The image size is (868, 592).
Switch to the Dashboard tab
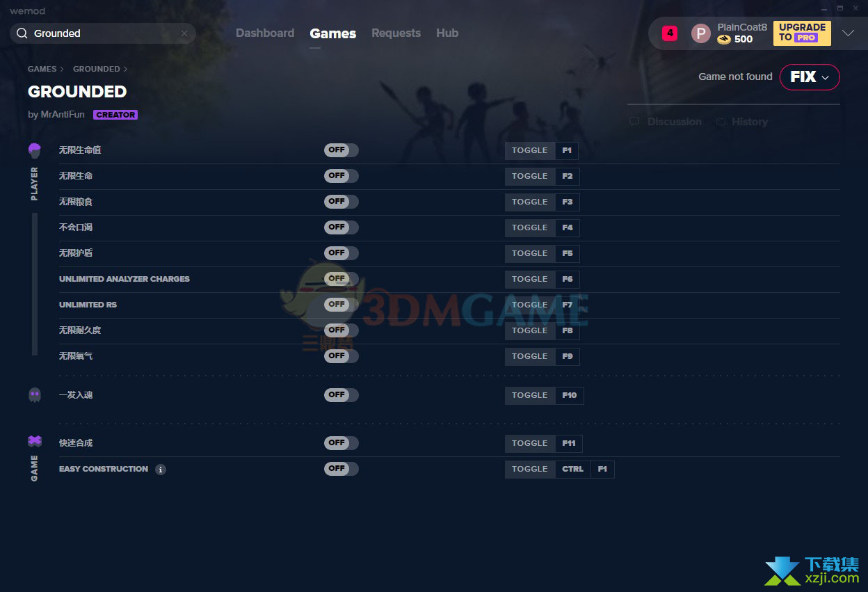click(x=265, y=33)
